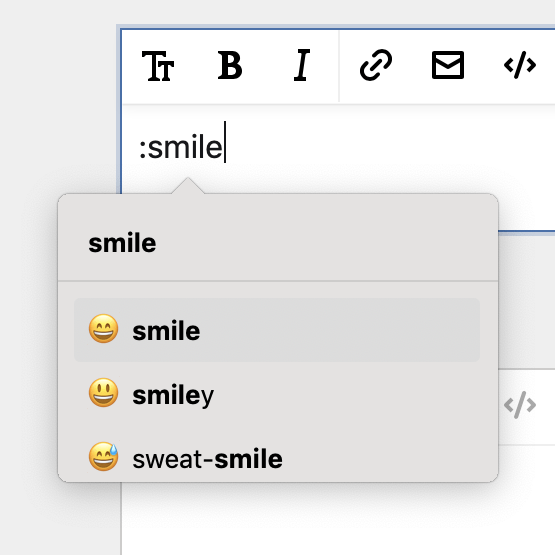Toggle italic formatting
Image resolution: width=555 pixels, height=555 pixels.
(302, 65)
